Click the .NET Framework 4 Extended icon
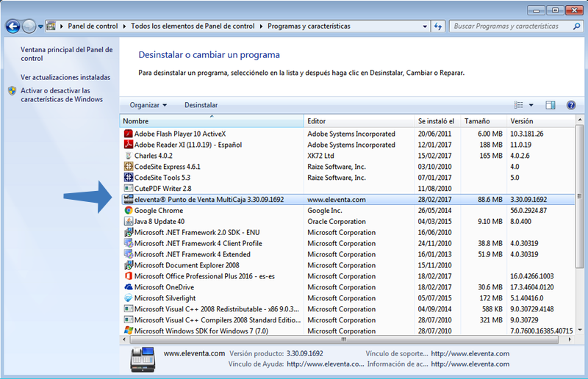The height and width of the screenshot is (379, 588). (128, 254)
